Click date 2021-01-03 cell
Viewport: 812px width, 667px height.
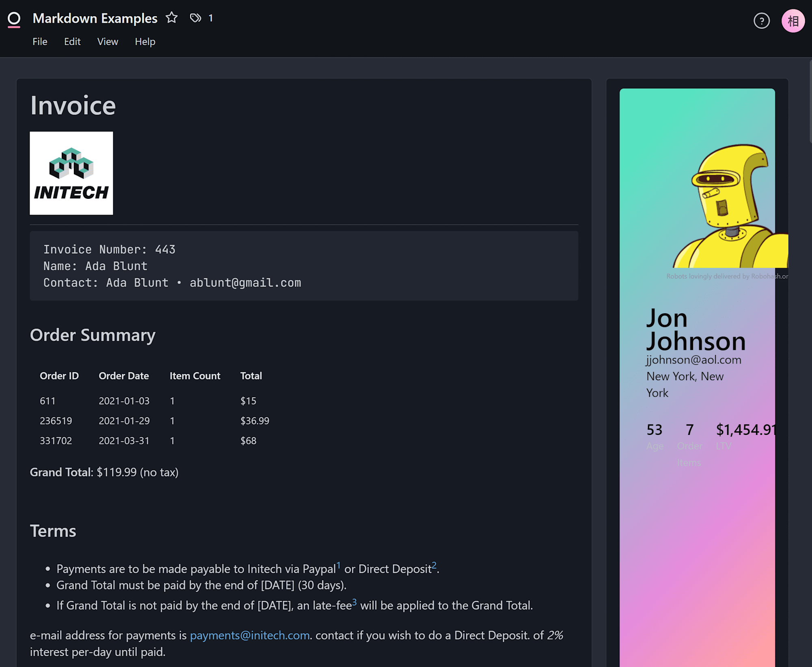click(x=124, y=401)
